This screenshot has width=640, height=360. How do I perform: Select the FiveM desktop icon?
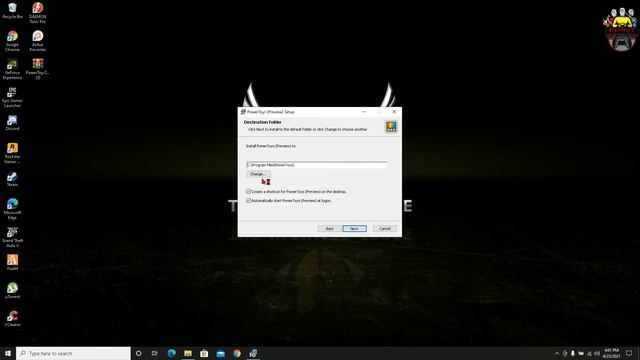[12, 262]
